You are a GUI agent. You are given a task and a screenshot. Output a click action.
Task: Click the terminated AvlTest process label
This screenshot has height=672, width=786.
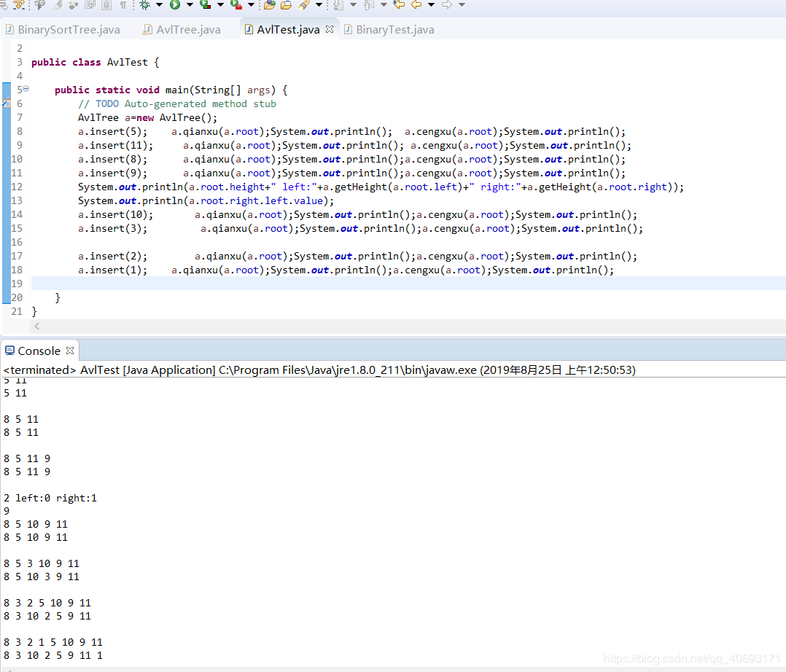[319, 370]
